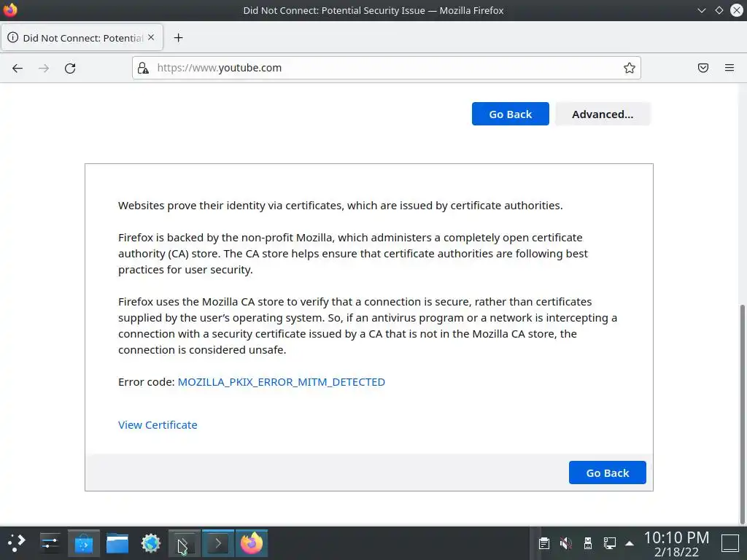Open the Save to Pocket button
This screenshot has height=560, width=747.
click(x=703, y=68)
